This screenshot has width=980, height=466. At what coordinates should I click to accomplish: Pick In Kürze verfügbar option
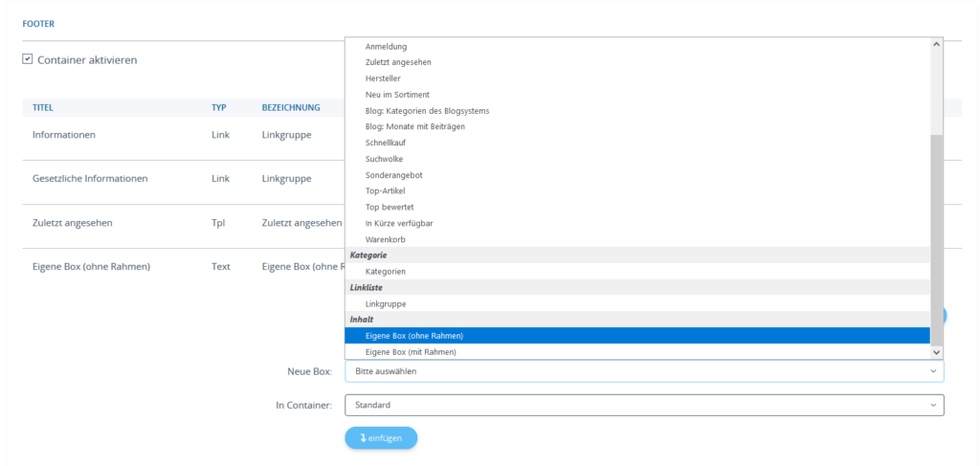tap(400, 223)
